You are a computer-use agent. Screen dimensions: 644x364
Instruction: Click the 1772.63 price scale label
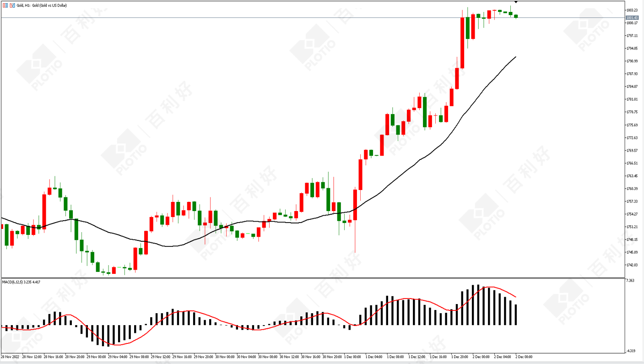click(632, 138)
